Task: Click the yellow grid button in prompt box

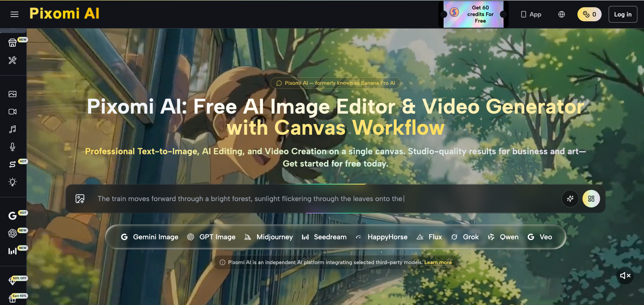Action: pyautogui.click(x=591, y=199)
